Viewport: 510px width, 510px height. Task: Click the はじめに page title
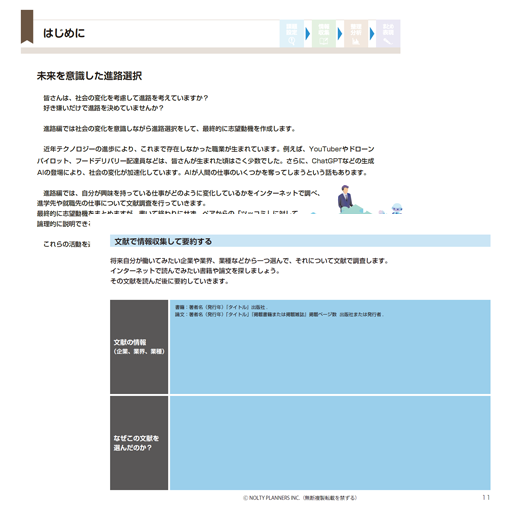pyautogui.click(x=64, y=33)
